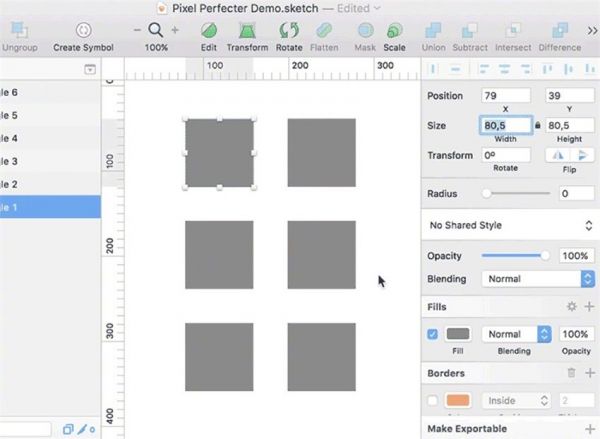This screenshot has height=439, width=600.
Task: Click the Transform tool icon
Action: (247, 31)
